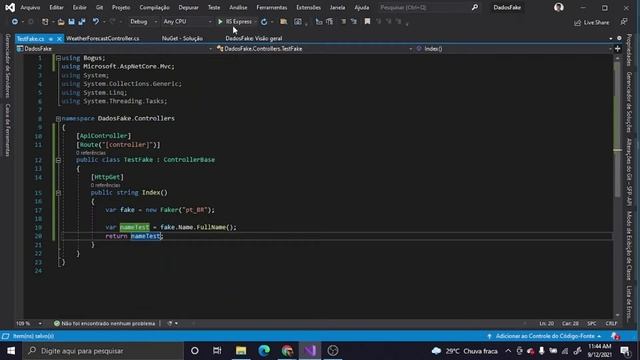Screen dimensions: 640x360
Task: Click the SPC indentation indicator
Action: click(x=591, y=323)
